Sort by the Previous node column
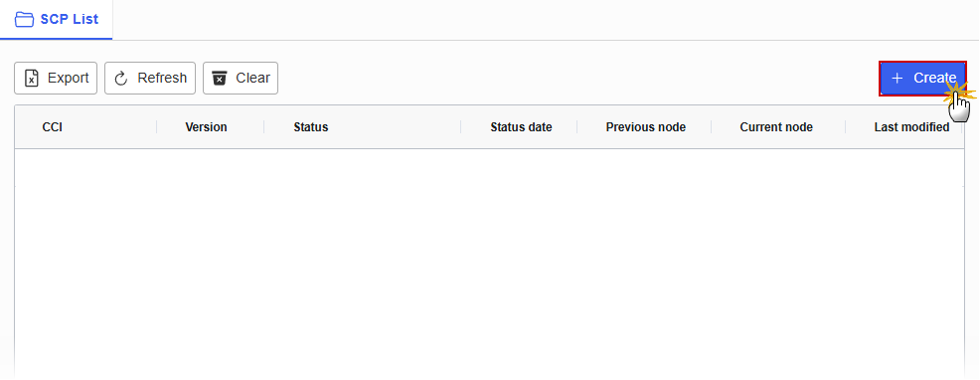 [x=646, y=127]
